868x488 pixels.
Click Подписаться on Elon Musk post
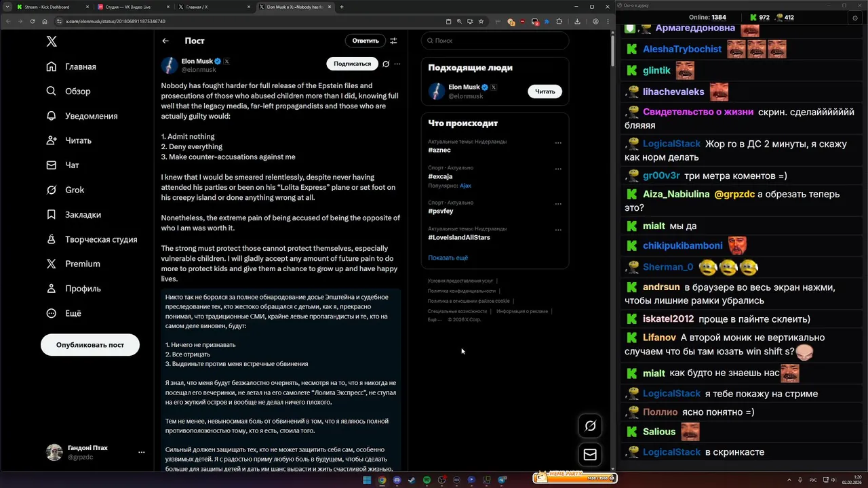click(x=352, y=64)
